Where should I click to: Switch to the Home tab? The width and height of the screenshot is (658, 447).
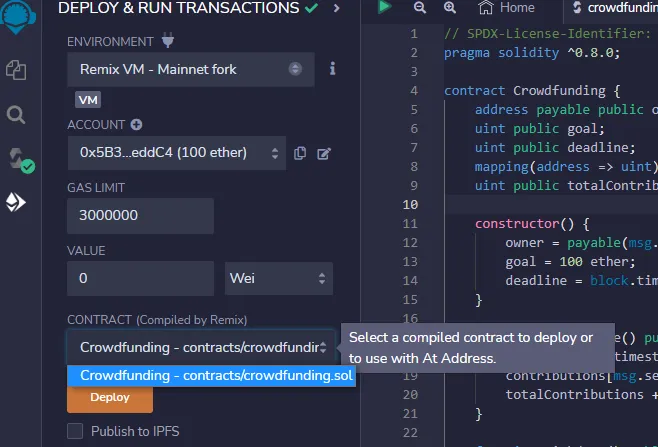pyautogui.click(x=507, y=8)
